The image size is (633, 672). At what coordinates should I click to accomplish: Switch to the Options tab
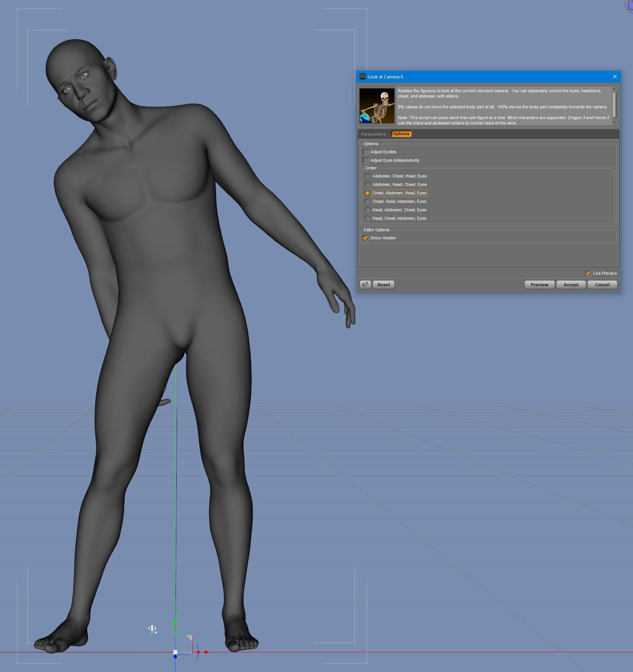coord(401,134)
